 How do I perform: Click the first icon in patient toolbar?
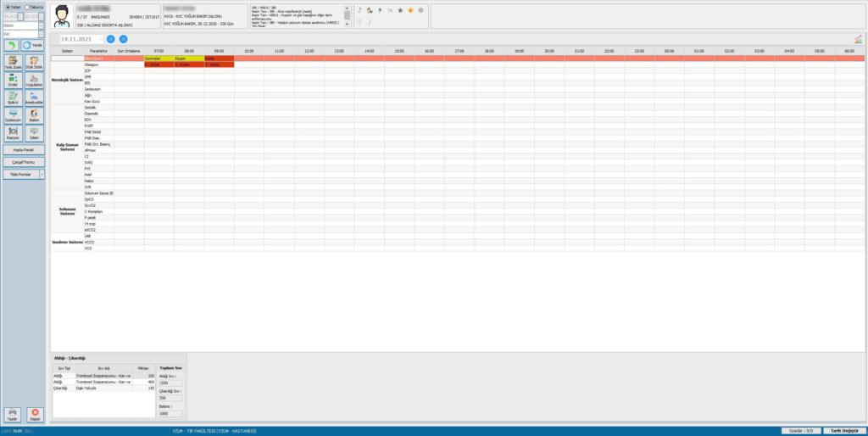359,10
